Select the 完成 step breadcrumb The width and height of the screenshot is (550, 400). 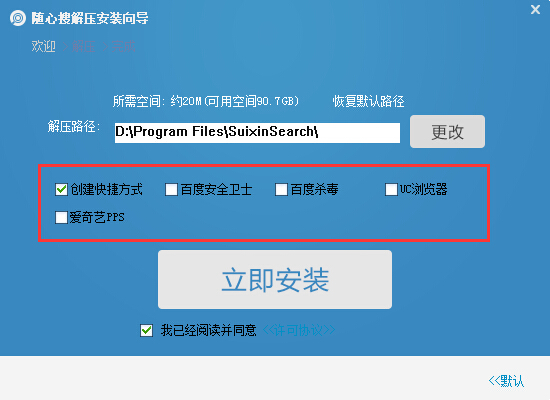pos(123,46)
